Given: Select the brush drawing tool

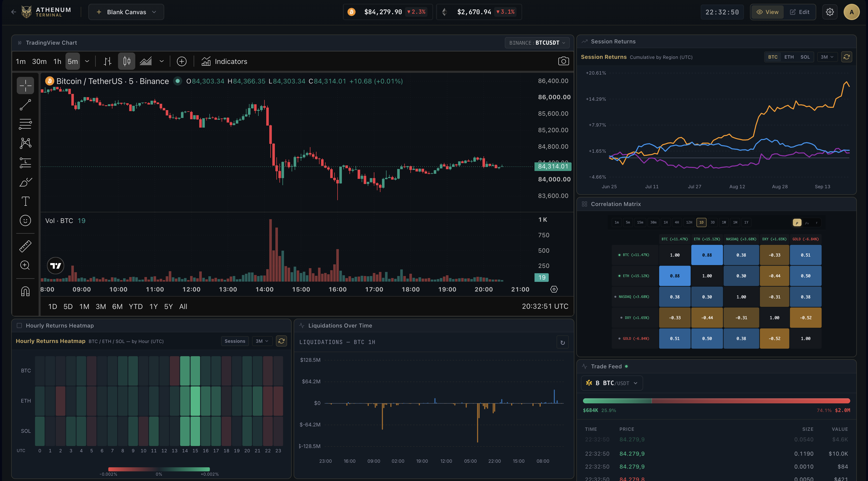Looking at the screenshot, I should [25, 182].
